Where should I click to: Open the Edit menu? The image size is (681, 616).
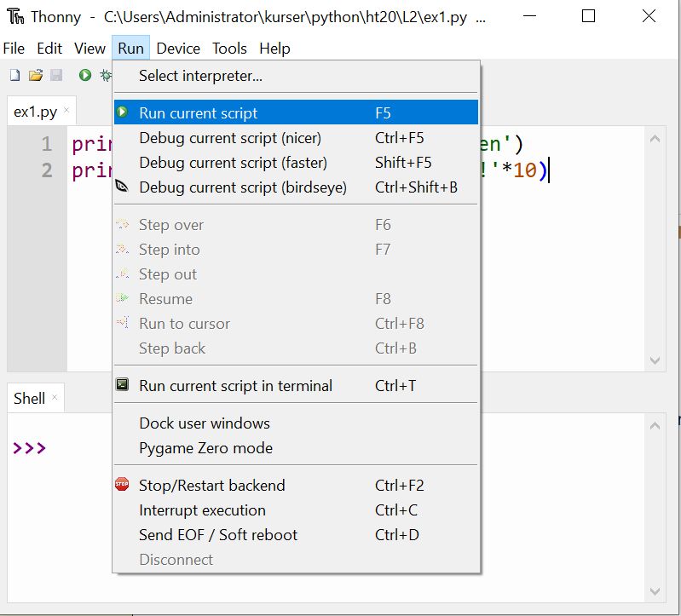(x=49, y=49)
